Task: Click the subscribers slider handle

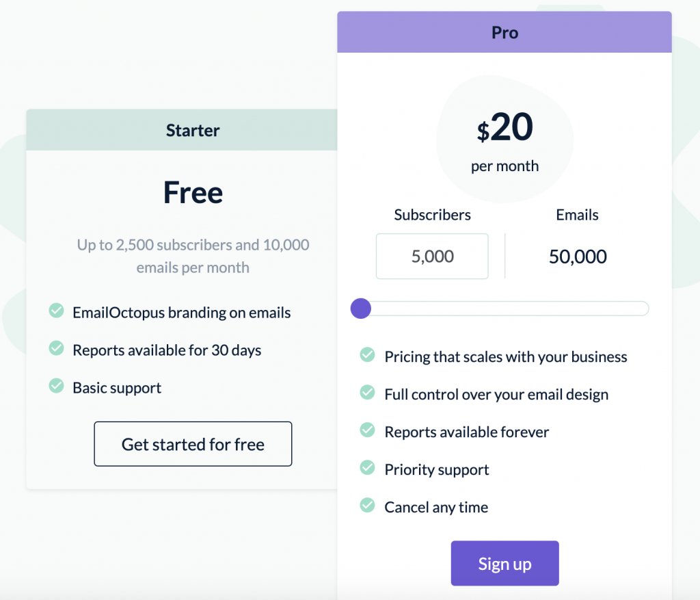Action: click(360, 309)
